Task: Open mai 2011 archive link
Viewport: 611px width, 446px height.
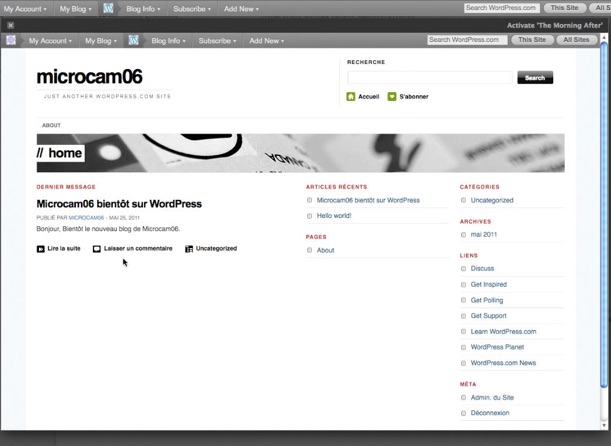Action: 484,234
